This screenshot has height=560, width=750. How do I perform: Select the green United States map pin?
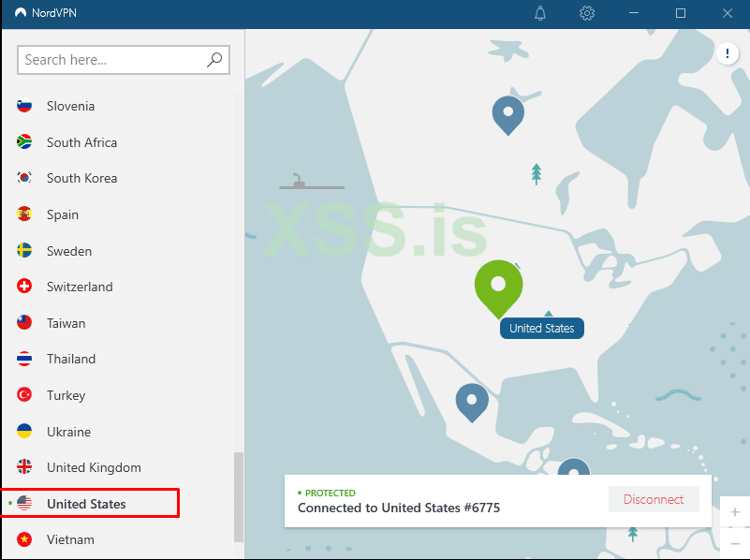coord(498,288)
